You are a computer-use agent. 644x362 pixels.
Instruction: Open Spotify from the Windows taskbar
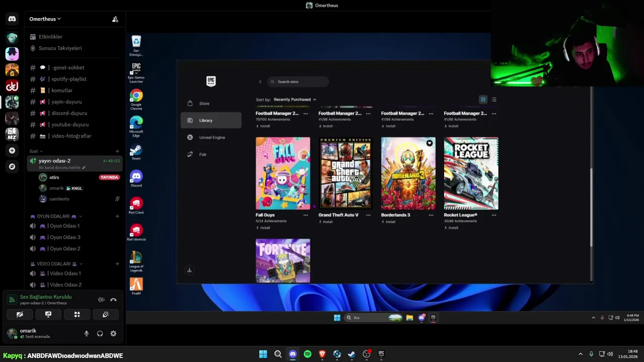(307, 354)
